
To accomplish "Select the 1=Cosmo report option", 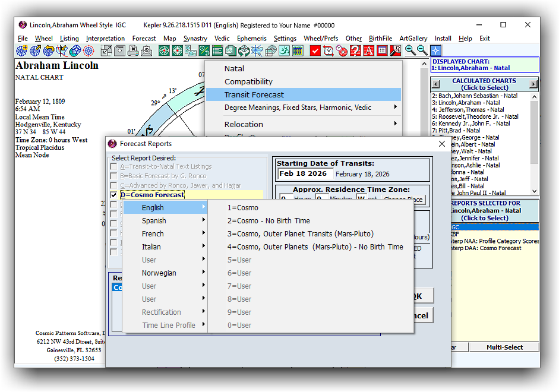I will point(311,207).
